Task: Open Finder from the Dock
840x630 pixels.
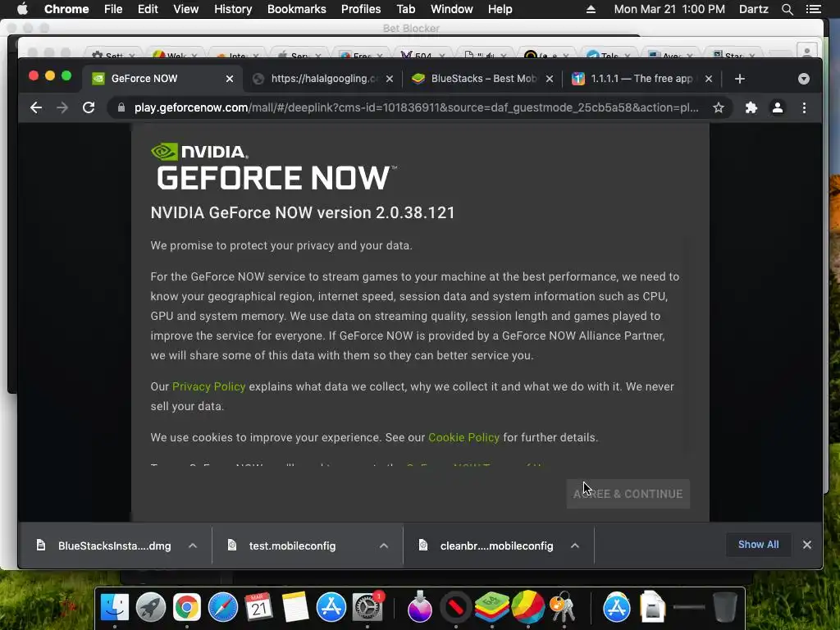Action: coord(115,608)
